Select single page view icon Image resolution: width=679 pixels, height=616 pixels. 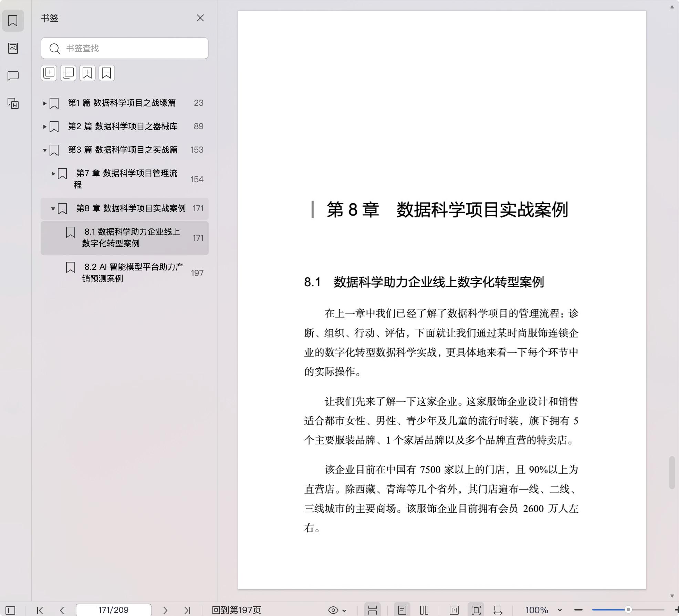click(x=402, y=610)
